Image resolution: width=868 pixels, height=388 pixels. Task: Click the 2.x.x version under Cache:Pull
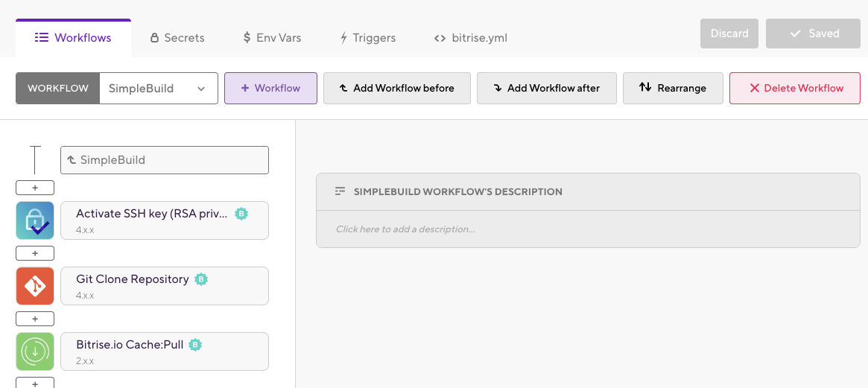(85, 361)
